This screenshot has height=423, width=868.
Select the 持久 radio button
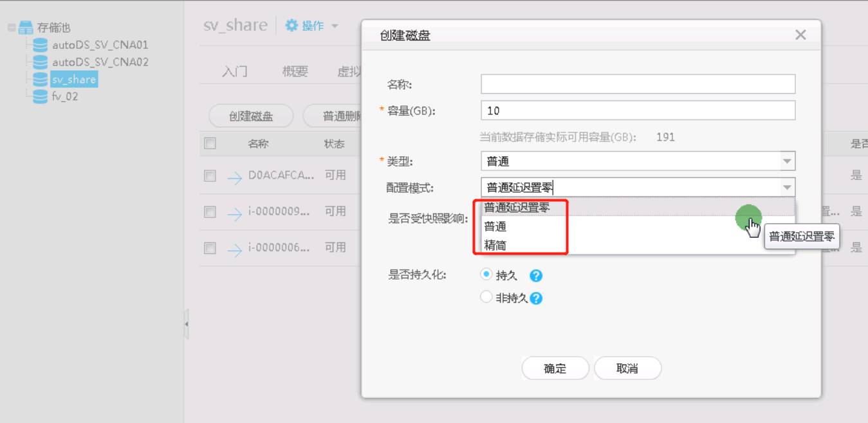click(x=486, y=274)
